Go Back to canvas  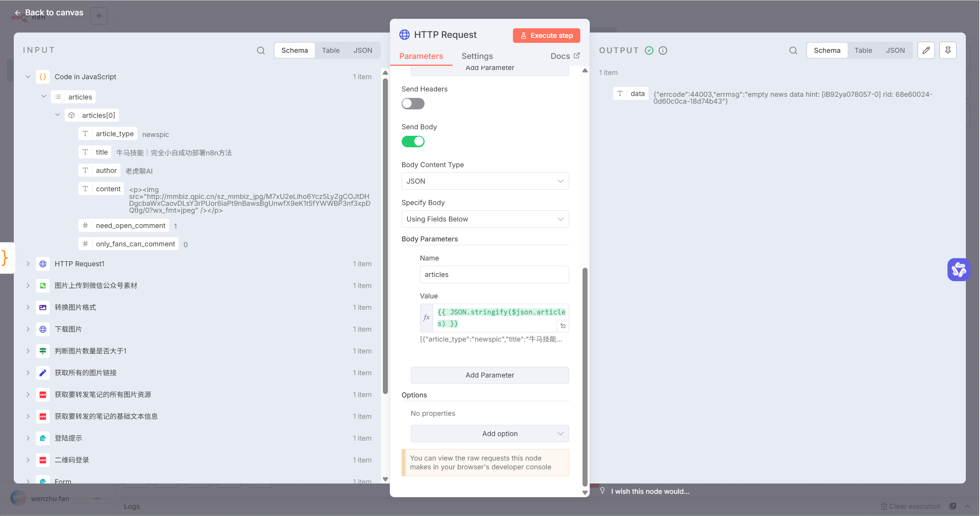point(49,13)
